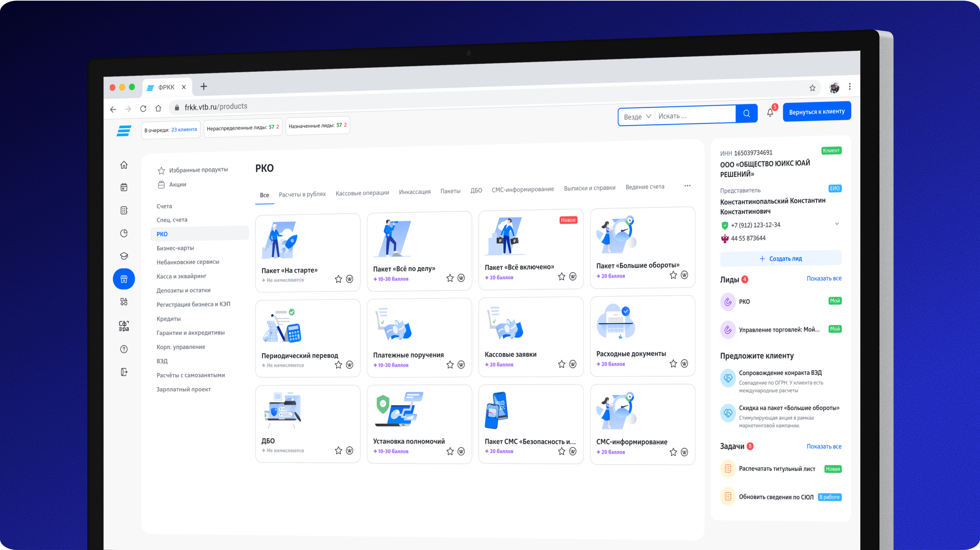Click the blue search magnifier button
Screen dimensions: 980x550
(x=746, y=113)
